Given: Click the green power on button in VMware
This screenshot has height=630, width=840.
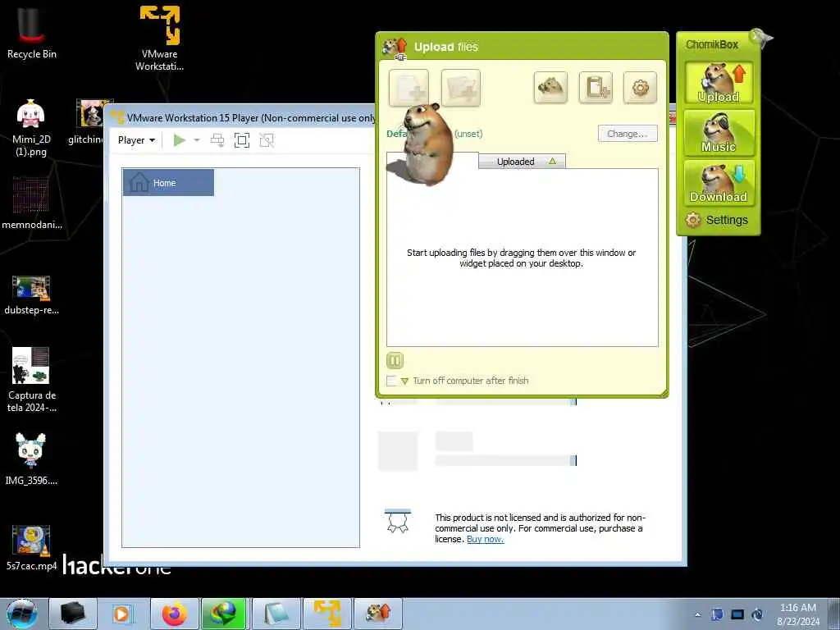Looking at the screenshot, I should 180,140.
